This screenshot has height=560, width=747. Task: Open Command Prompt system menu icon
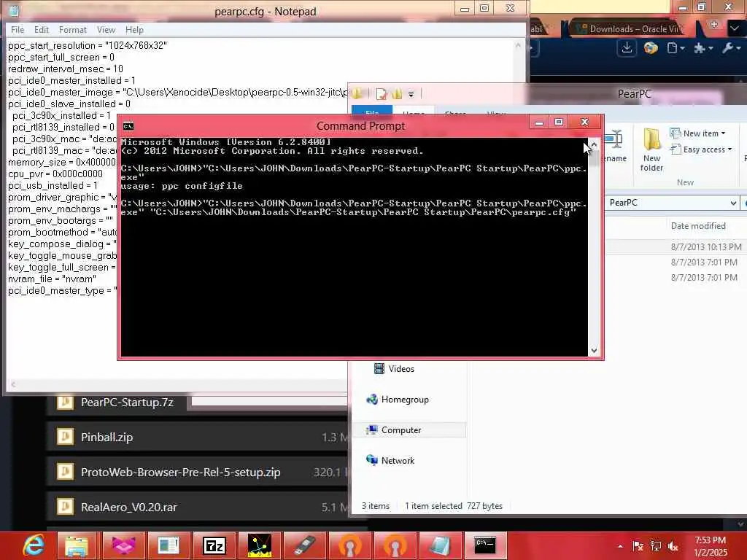tap(128, 126)
